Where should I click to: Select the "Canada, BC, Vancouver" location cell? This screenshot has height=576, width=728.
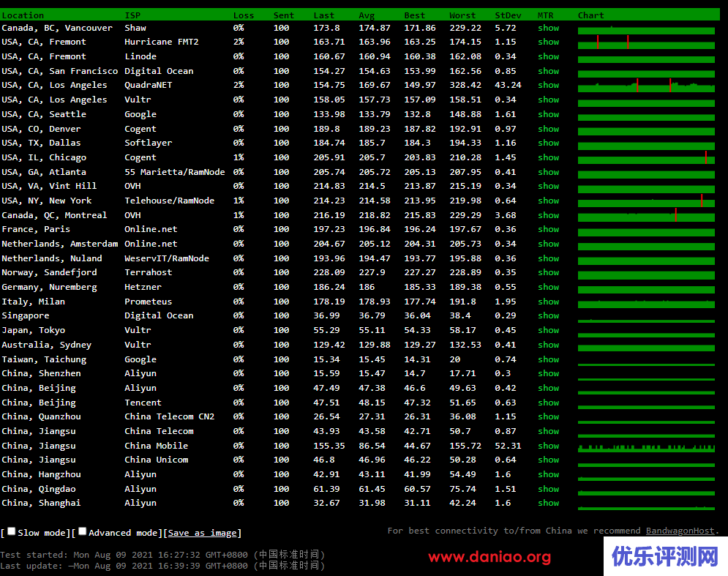pyautogui.click(x=57, y=28)
